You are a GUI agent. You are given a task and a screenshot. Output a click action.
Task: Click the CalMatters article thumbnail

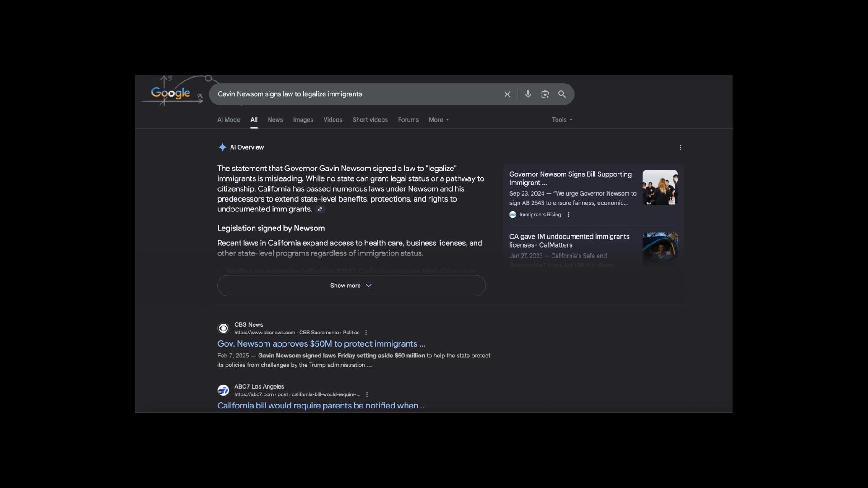tap(660, 250)
